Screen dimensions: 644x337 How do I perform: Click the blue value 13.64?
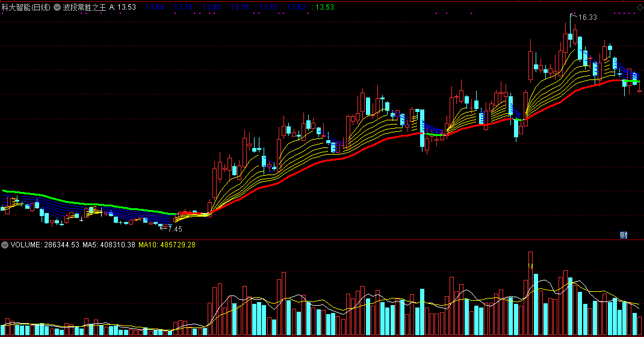coord(155,7)
